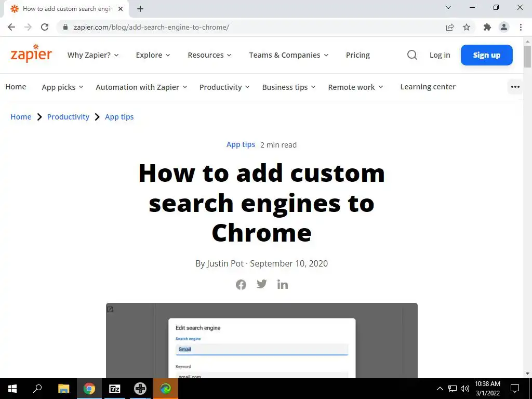Click the Zapier logo
The width and height of the screenshot is (532, 399).
pos(31,54)
